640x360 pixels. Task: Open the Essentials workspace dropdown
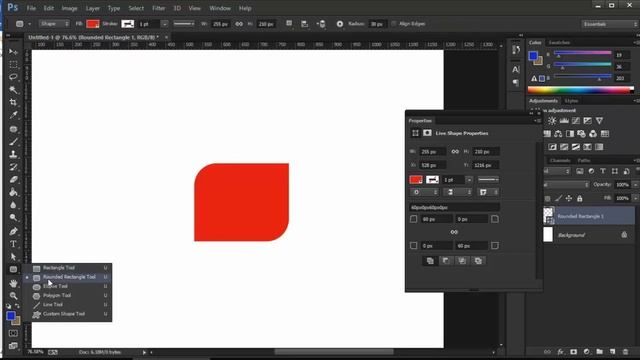point(610,24)
